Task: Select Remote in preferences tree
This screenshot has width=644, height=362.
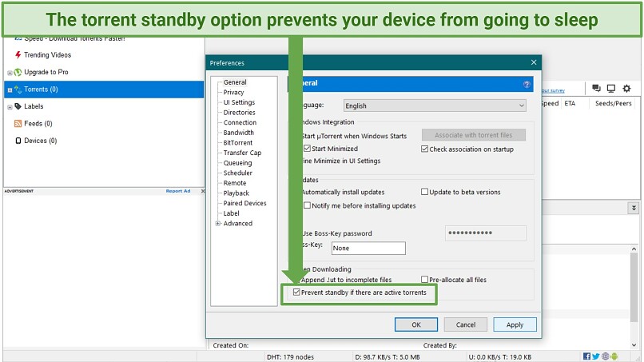Action: [235, 183]
